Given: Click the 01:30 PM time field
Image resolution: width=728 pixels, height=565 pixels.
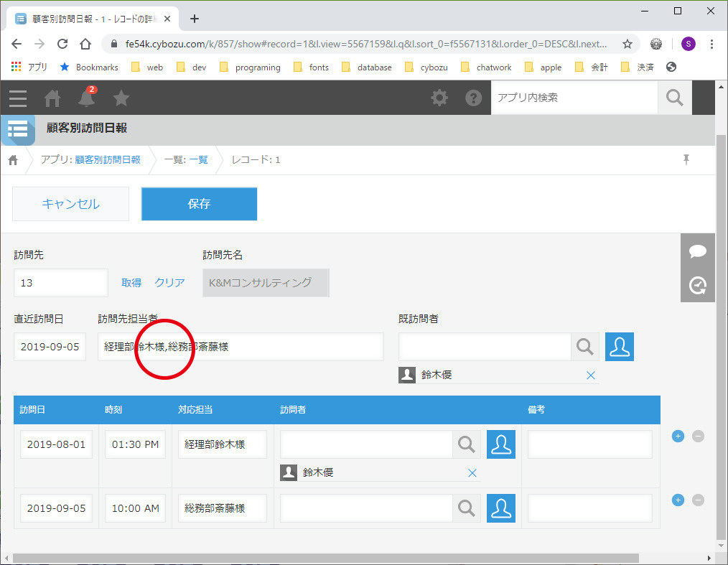Looking at the screenshot, I should (x=135, y=444).
